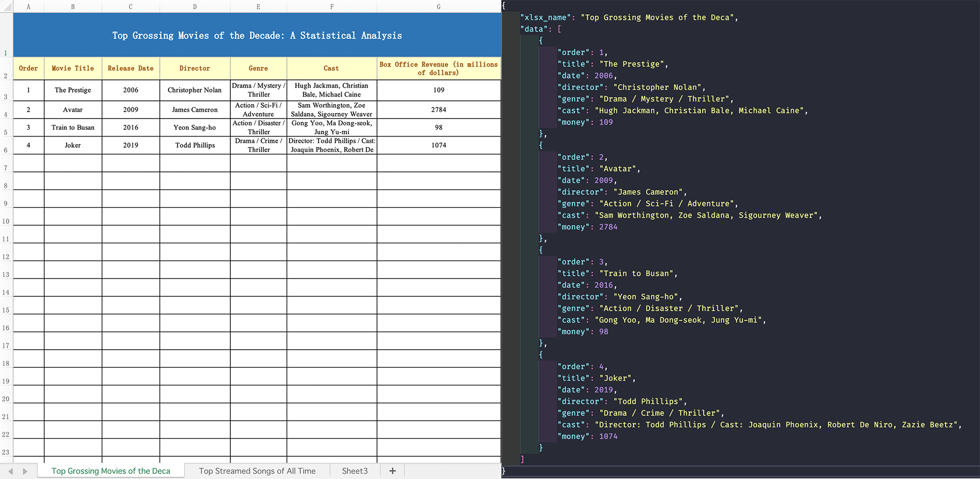Select column E header
The height and width of the screenshot is (479, 980).
pyautogui.click(x=258, y=6)
